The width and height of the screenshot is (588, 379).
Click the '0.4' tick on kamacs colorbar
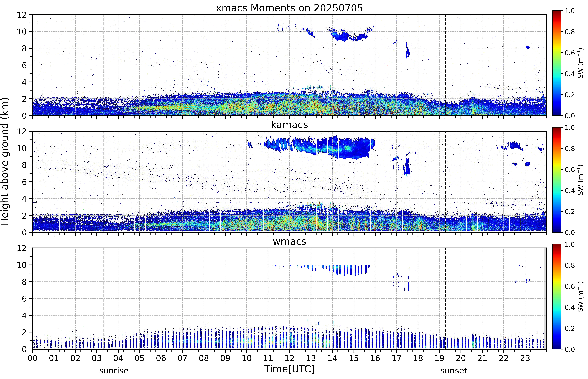coord(570,191)
